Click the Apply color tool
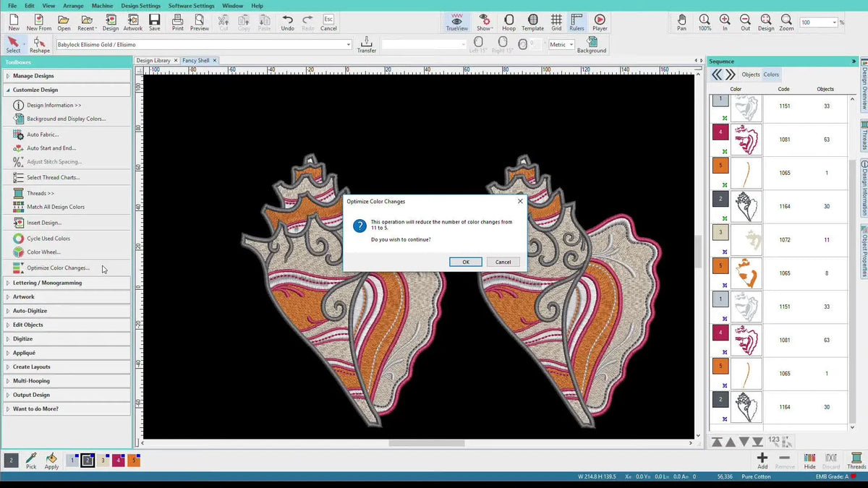The image size is (868, 488). (x=51, y=461)
